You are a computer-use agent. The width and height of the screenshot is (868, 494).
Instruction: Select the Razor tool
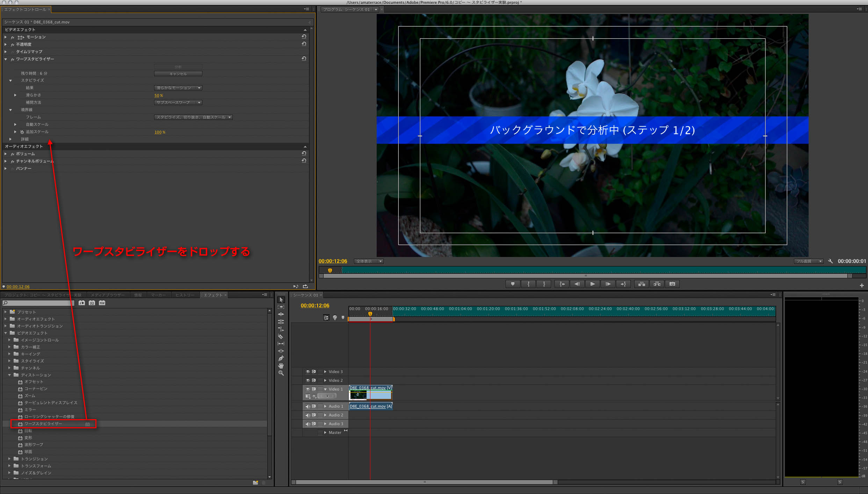281,336
